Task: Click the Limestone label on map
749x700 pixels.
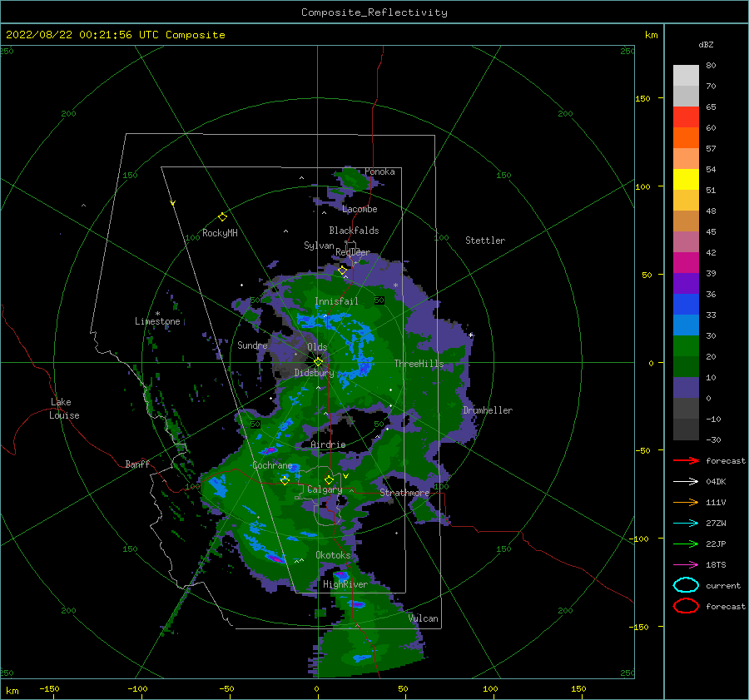Action: pos(157,321)
